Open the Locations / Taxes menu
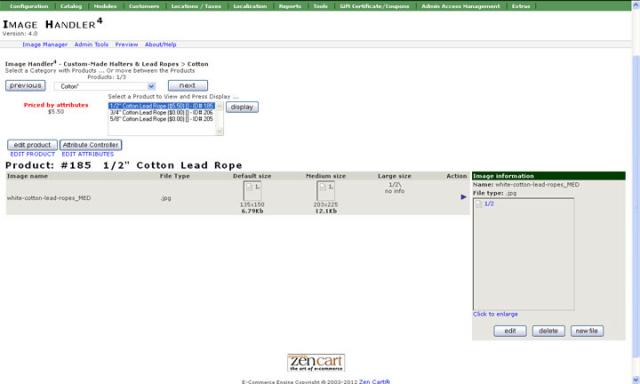 196,6
